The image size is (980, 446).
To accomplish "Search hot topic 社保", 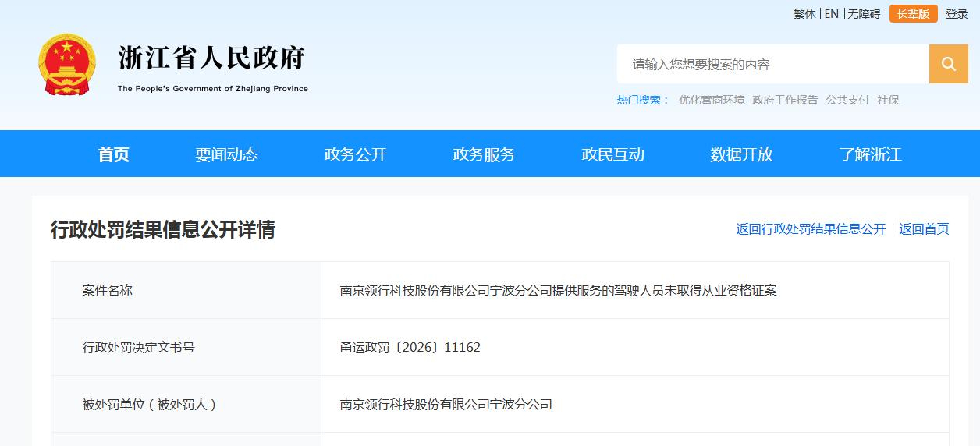I will pyautogui.click(x=888, y=100).
